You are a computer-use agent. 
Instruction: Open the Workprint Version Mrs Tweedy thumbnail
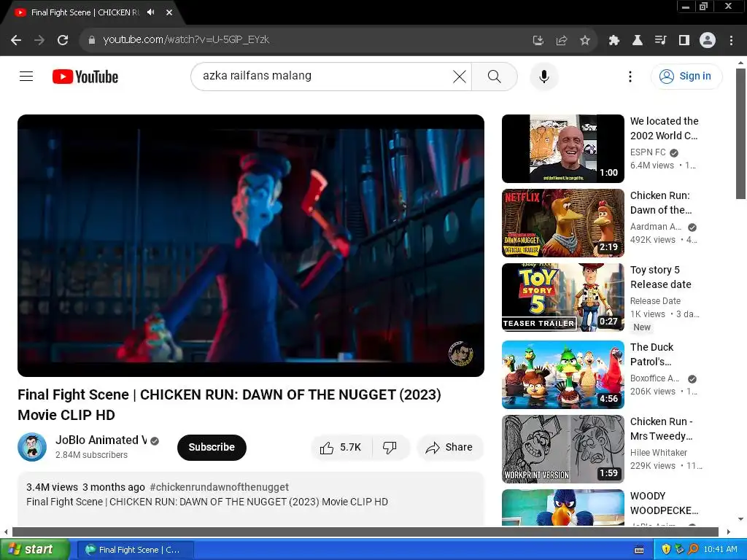562,449
